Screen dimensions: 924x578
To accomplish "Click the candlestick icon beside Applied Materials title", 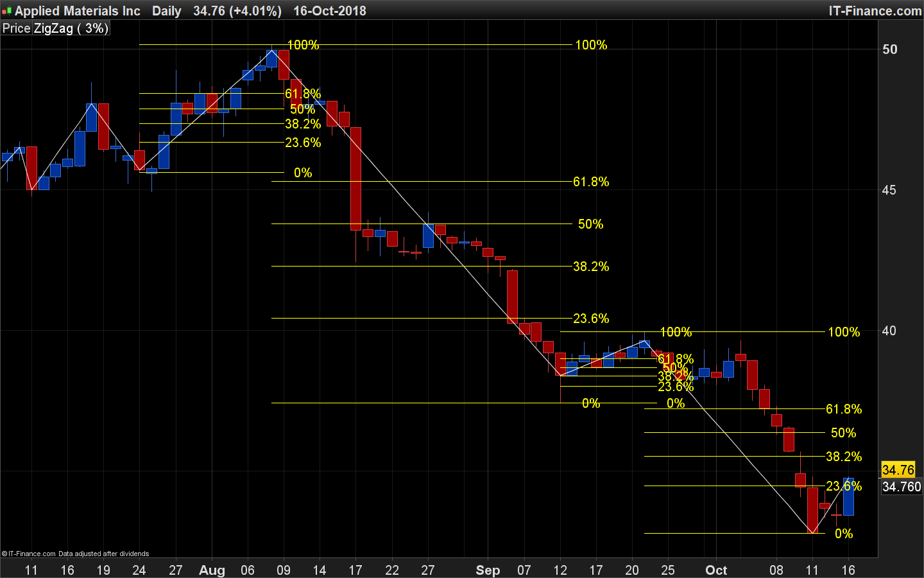I will click(7, 12).
